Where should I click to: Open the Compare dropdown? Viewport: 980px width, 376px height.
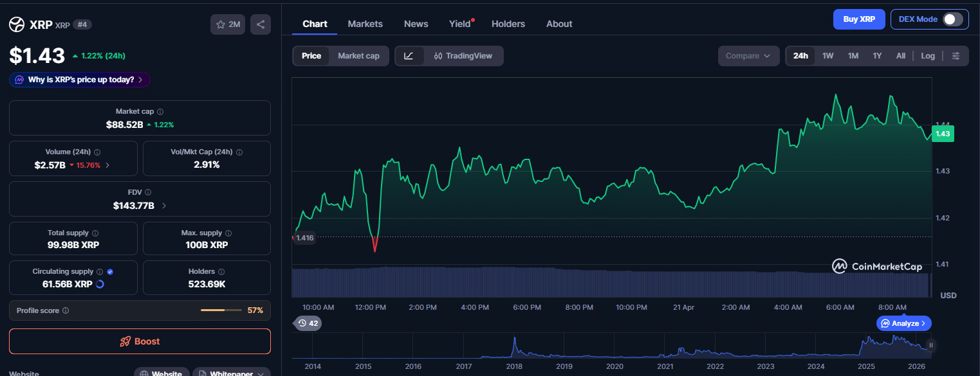point(748,56)
